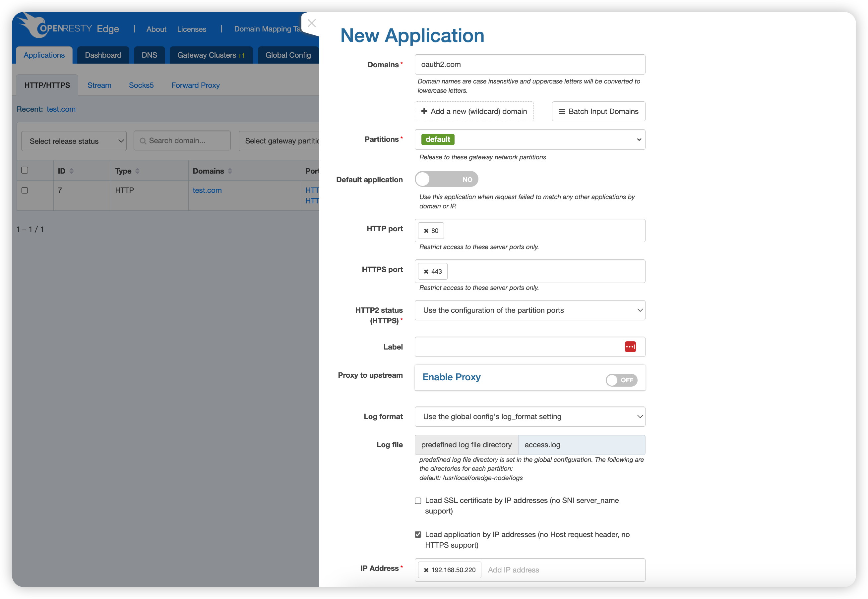Open Domain Mapping Table link
Screen dimensions: 868x599
point(268,29)
